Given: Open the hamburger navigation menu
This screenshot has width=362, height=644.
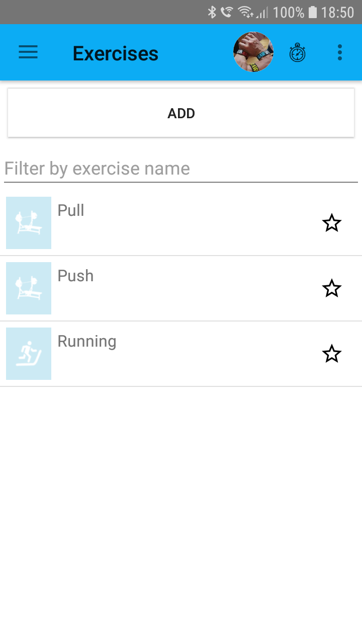Looking at the screenshot, I should [x=28, y=52].
